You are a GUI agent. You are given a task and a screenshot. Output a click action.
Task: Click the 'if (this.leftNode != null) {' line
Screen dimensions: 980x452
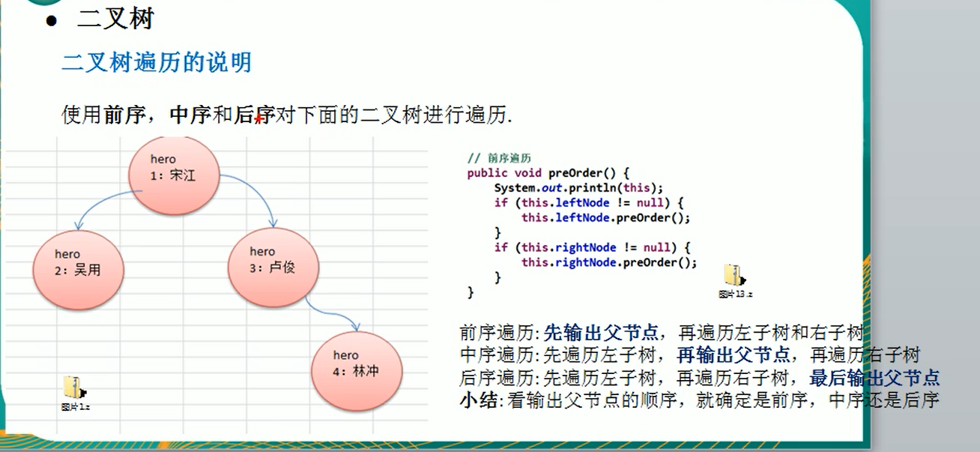590,202
